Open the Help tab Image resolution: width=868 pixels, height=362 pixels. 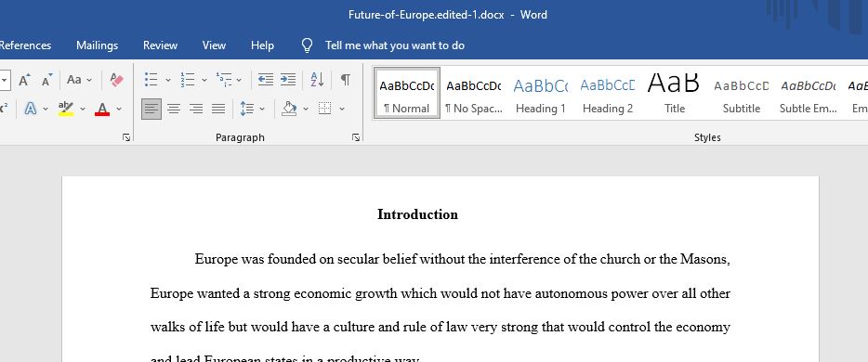click(262, 45)
